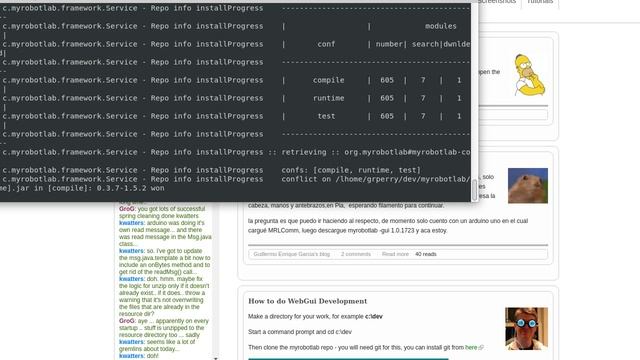
Task: Click the external-link icon after "here"
Action: (x=481, y=348)
